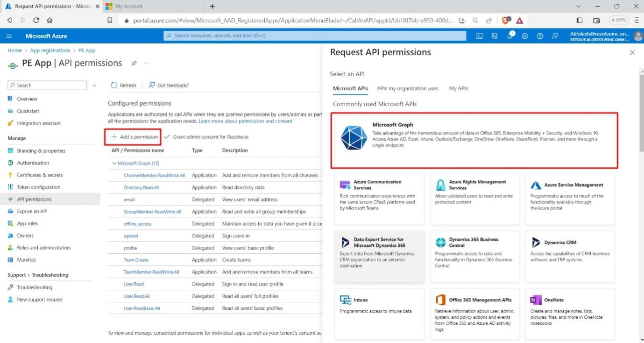Open the Help question mark icon
Viewport: 644px width, 343px height.
(540, 36)
